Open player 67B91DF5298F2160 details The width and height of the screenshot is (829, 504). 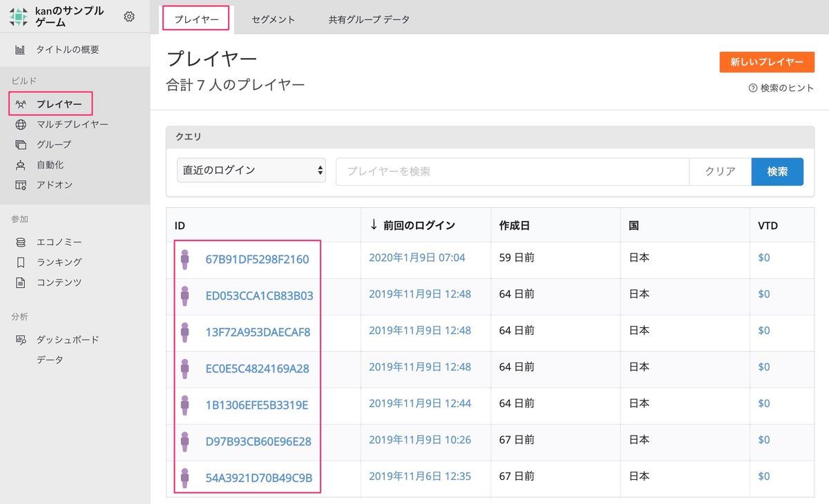click(256, 259)
